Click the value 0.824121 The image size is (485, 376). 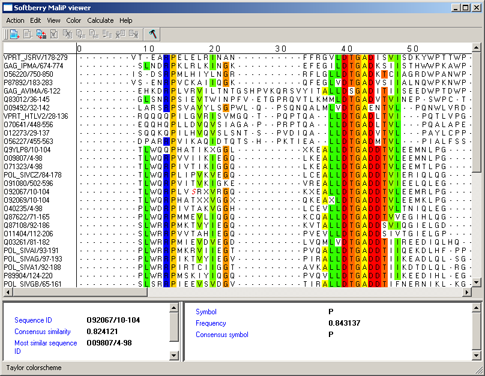point(102,332)
